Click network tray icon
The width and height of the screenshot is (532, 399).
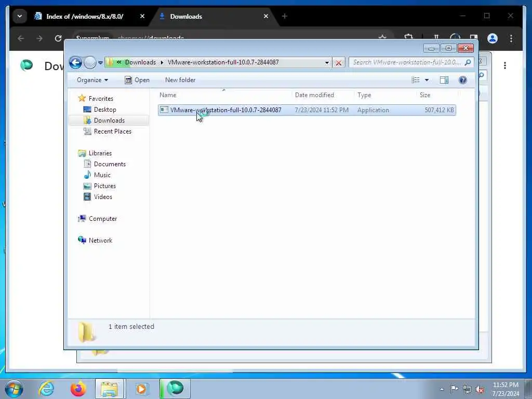[467, 390]
